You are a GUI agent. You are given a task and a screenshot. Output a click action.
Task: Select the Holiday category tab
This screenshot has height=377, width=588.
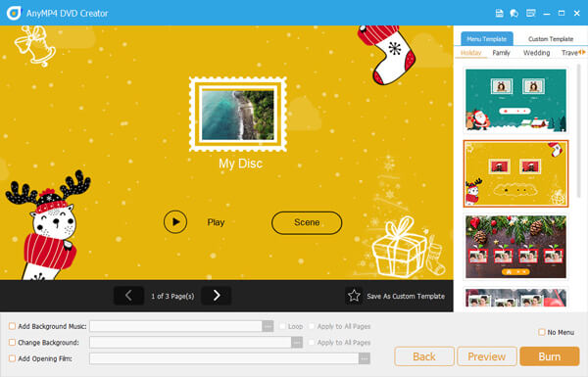point(470,53)
